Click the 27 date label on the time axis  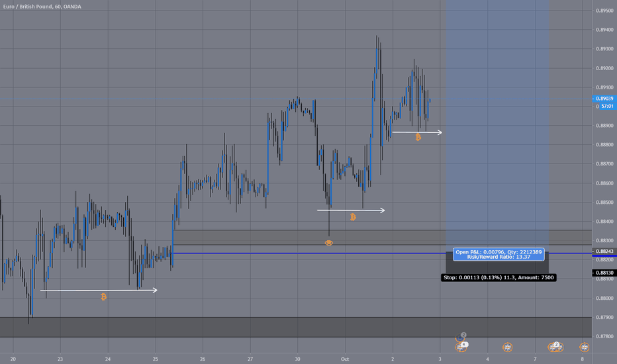(250, 359)
